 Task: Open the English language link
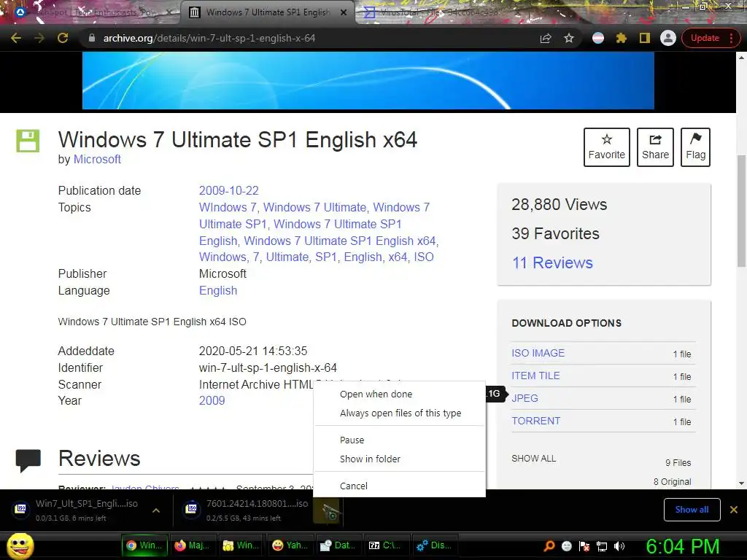(217, 290)
